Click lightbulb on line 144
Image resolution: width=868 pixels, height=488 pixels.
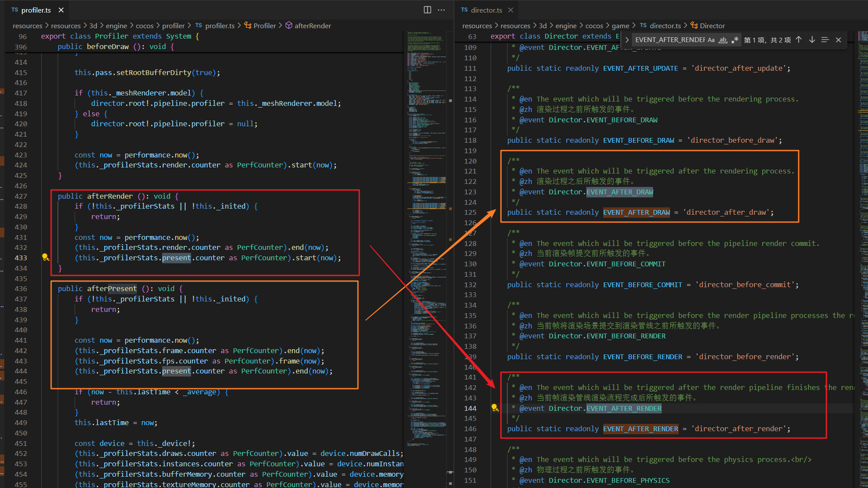tap(494, 408)
